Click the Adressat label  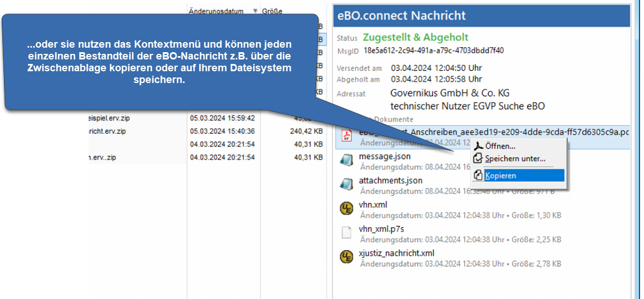pos(351,94)
